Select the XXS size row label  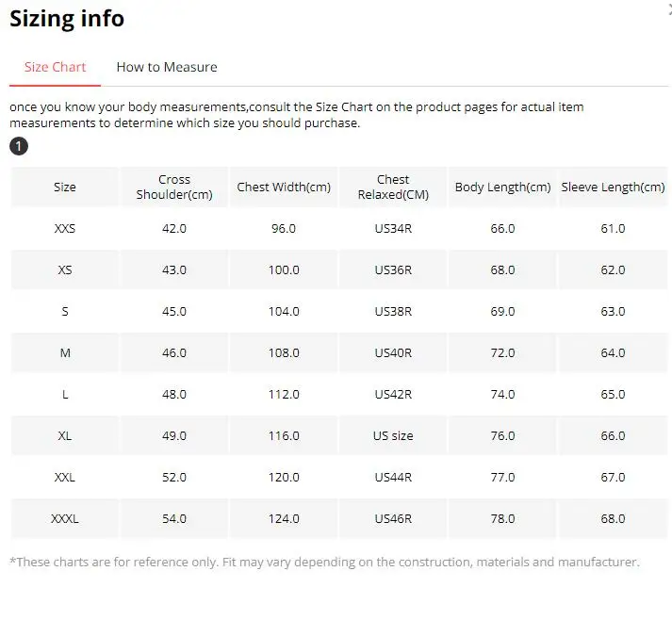[65, 228]
